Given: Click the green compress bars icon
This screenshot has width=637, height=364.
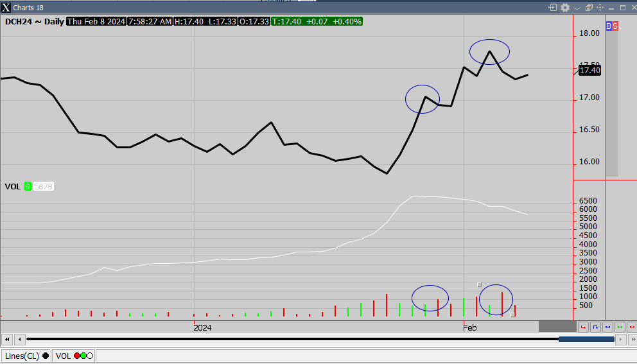Looking at the screenshot, I should (620, 327).
